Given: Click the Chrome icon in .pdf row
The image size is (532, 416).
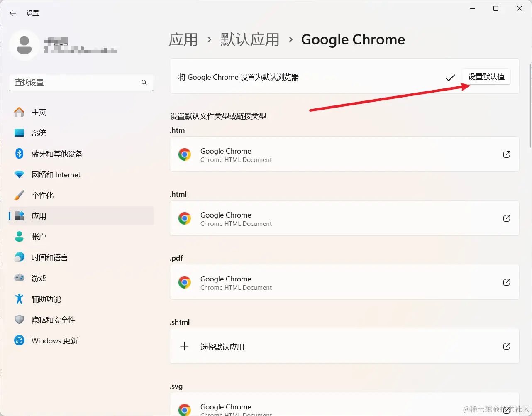Looking at the screenshot, I should (x=185, y=282).
